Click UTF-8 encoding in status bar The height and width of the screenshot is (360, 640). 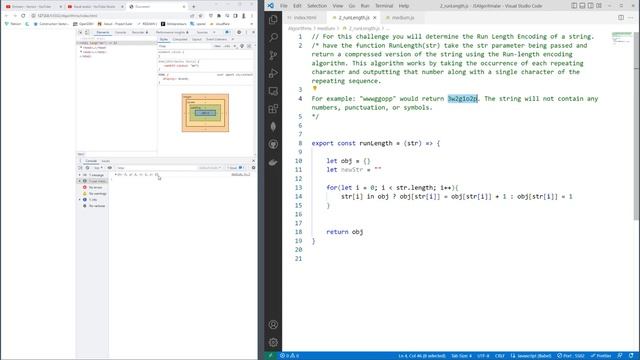tap(483, 356)
